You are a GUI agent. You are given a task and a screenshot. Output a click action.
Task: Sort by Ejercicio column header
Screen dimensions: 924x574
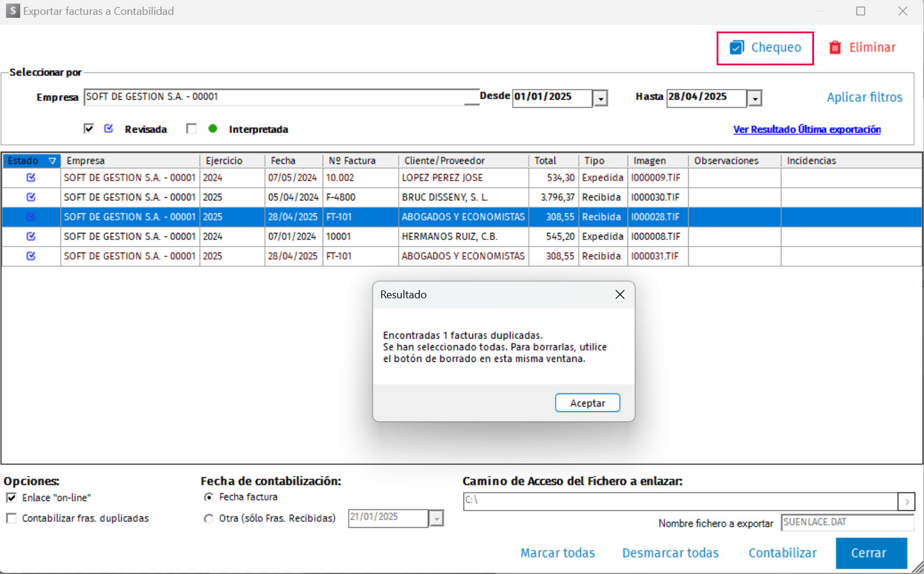click(x=232, y=161)
